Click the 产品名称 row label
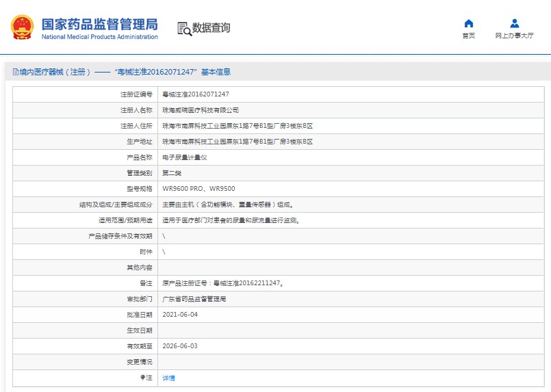Screen dimensions: 551x392 coord(140,157)
